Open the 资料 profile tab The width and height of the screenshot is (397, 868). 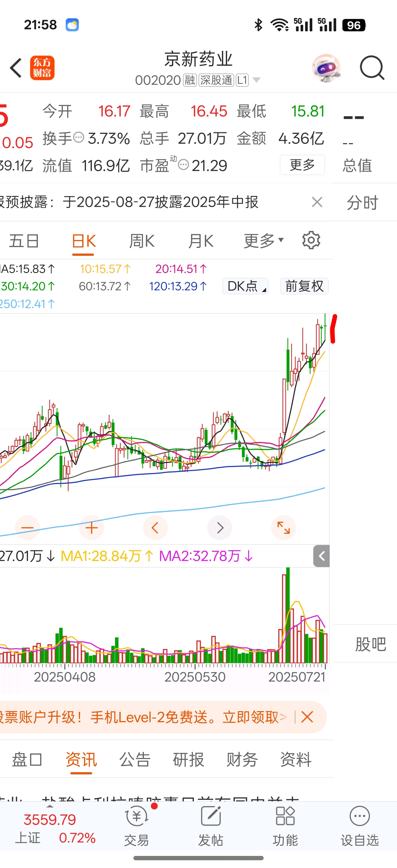pos(296,759)
